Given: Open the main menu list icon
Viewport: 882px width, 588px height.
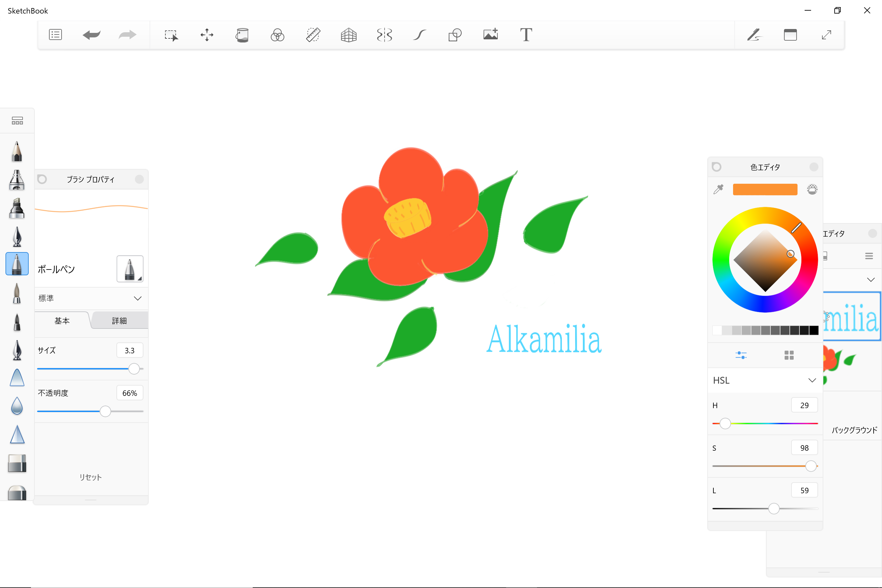Looking at the screenshot, I should [55, 35].
